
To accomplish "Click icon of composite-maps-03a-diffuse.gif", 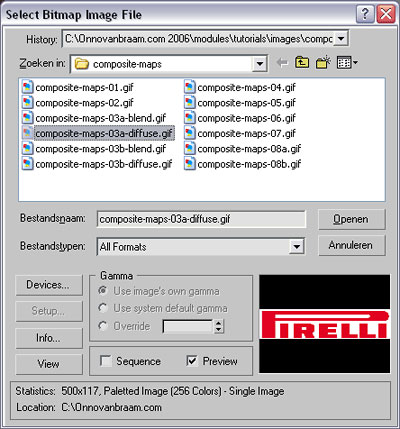I will (x=27, y=133).
